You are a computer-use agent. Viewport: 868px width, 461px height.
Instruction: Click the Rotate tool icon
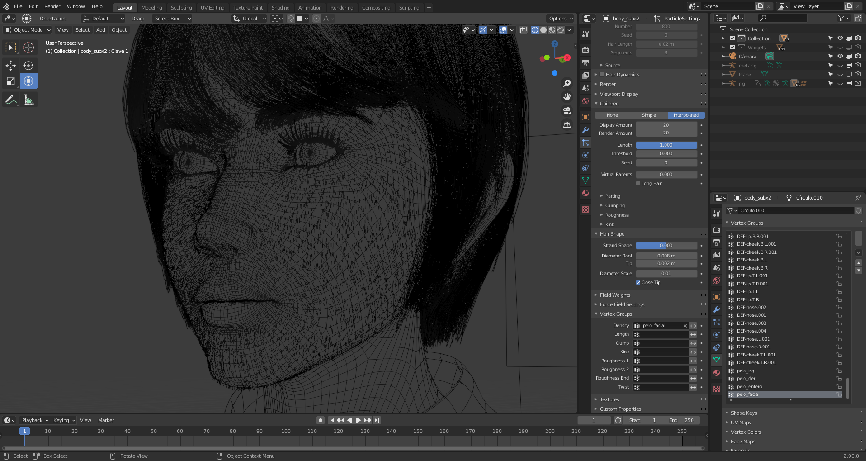click(28, 66)
